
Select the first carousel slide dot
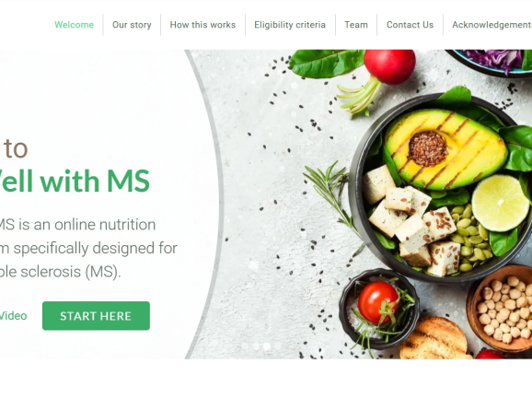(x=245, y=346)
